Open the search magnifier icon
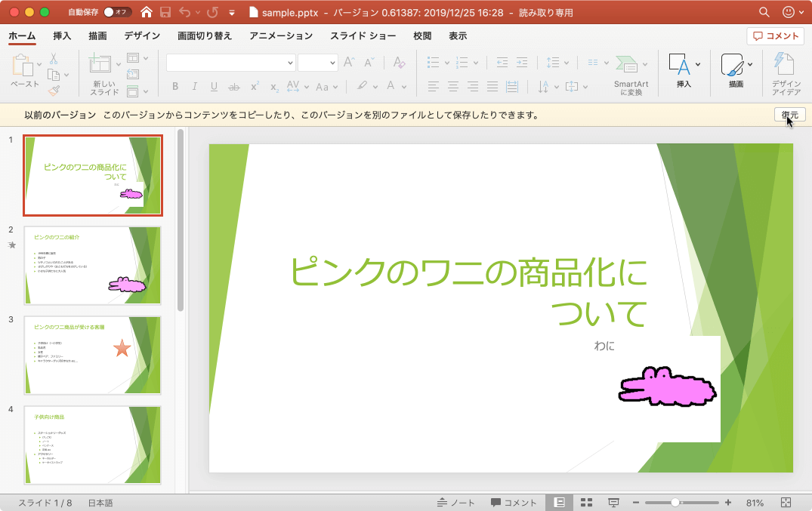 tap(764, 12)
